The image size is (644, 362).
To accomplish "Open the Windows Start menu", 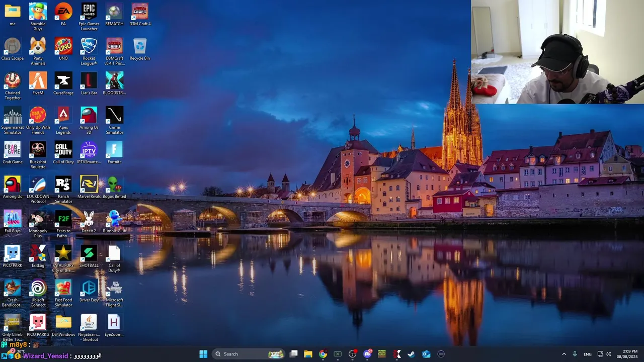I will [203, 354].
